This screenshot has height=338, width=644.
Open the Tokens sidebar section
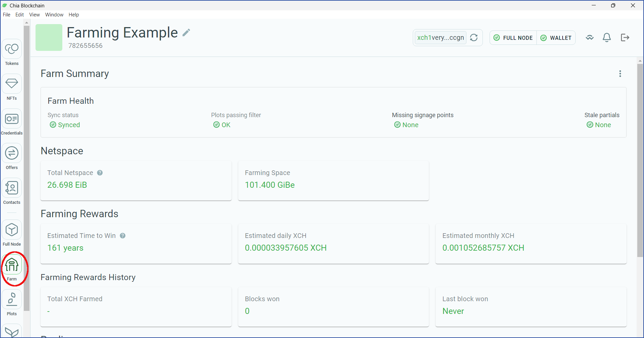click(x=12, y=53)
